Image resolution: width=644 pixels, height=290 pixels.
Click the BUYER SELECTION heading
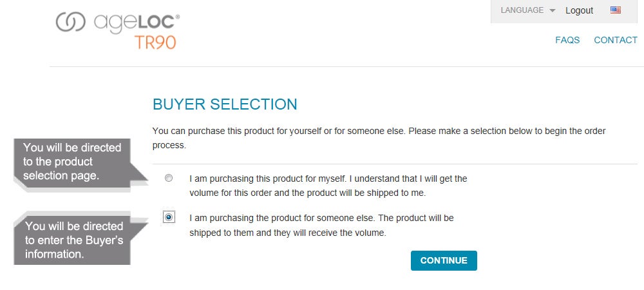tap(225, 104)
